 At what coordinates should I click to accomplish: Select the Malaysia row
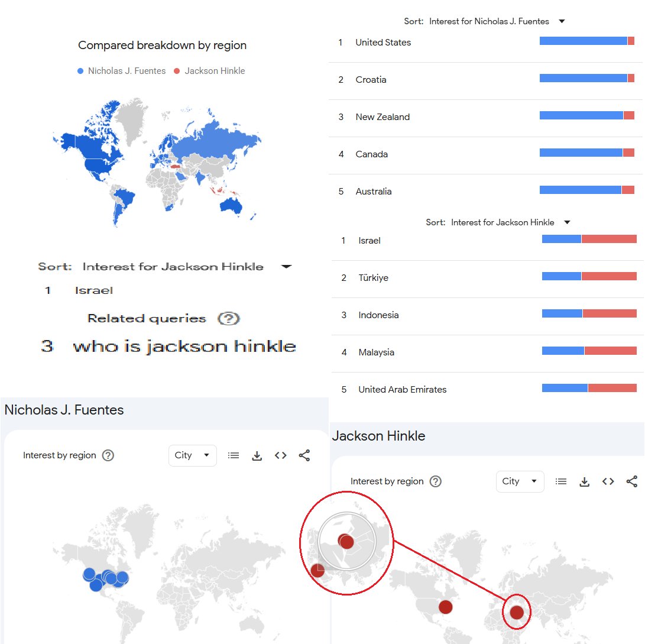(x=488, y=352)
